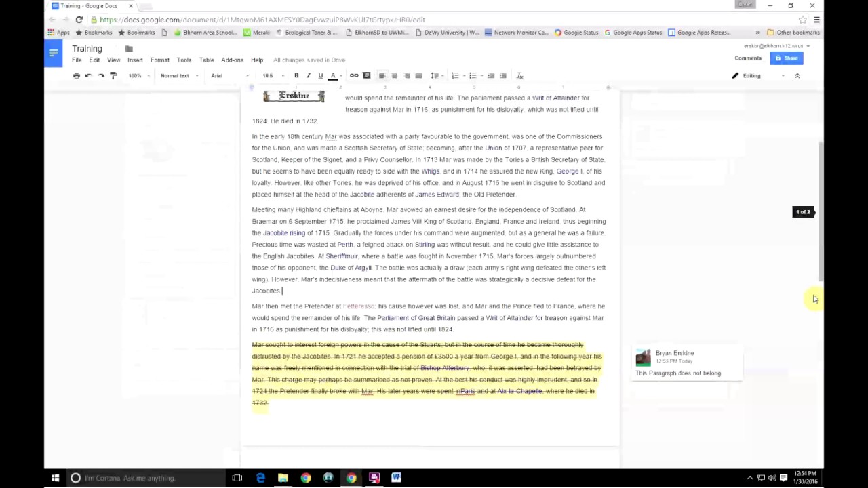Select the Paint format roller tool

click(x=113, y=75)
